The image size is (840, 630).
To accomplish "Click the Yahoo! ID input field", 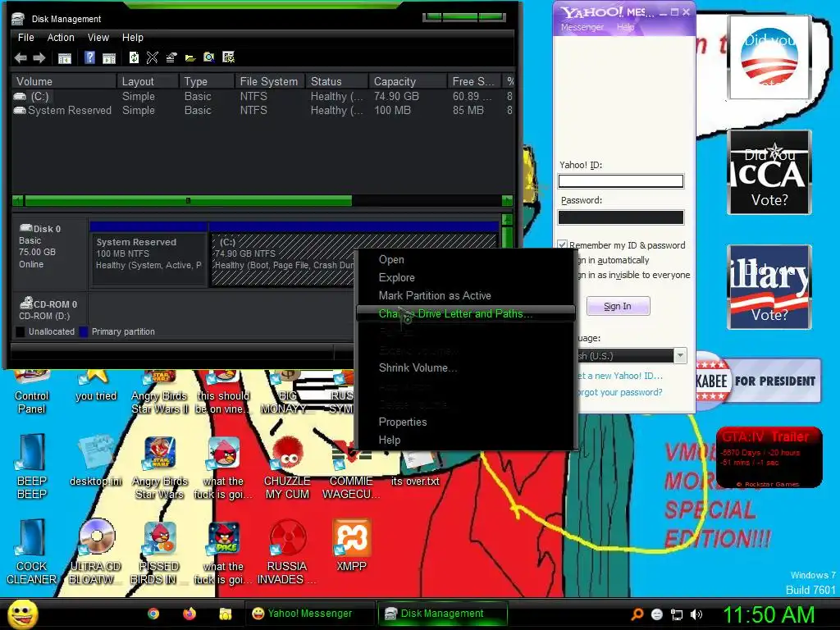I will point(621,181).
